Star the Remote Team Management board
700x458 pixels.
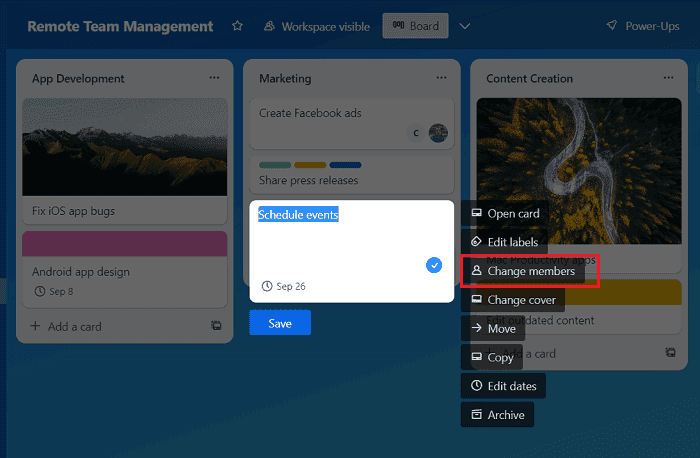(237, 26)
